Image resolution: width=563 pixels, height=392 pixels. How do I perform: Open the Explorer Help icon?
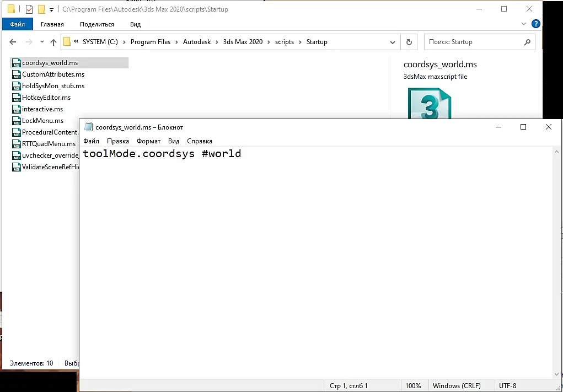tap(536, 24)
